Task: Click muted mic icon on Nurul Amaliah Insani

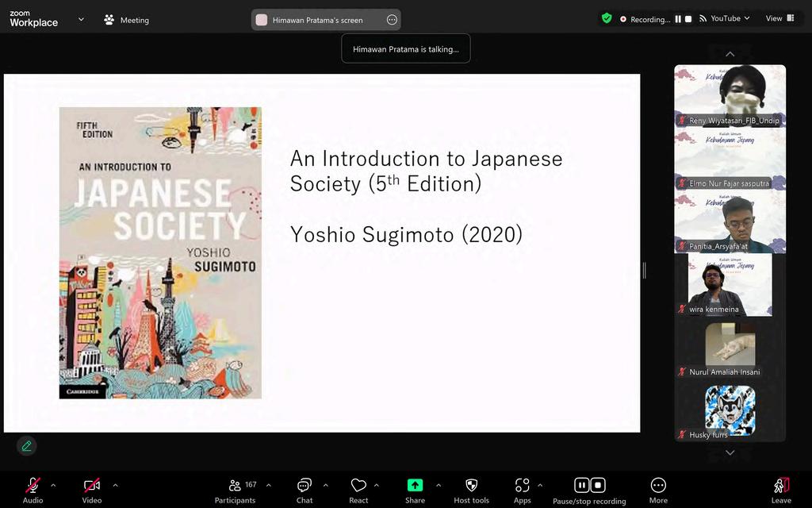Action: (682, 371)
